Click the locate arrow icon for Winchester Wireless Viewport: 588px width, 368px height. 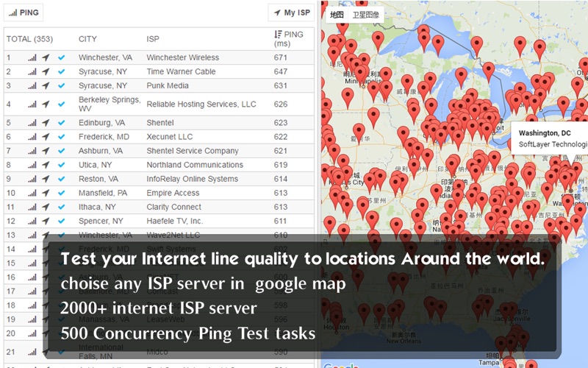click(x=46, y=57)
